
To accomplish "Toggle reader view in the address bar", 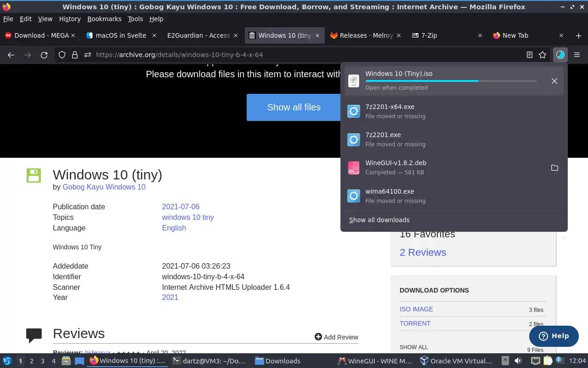I will point(530,55).
